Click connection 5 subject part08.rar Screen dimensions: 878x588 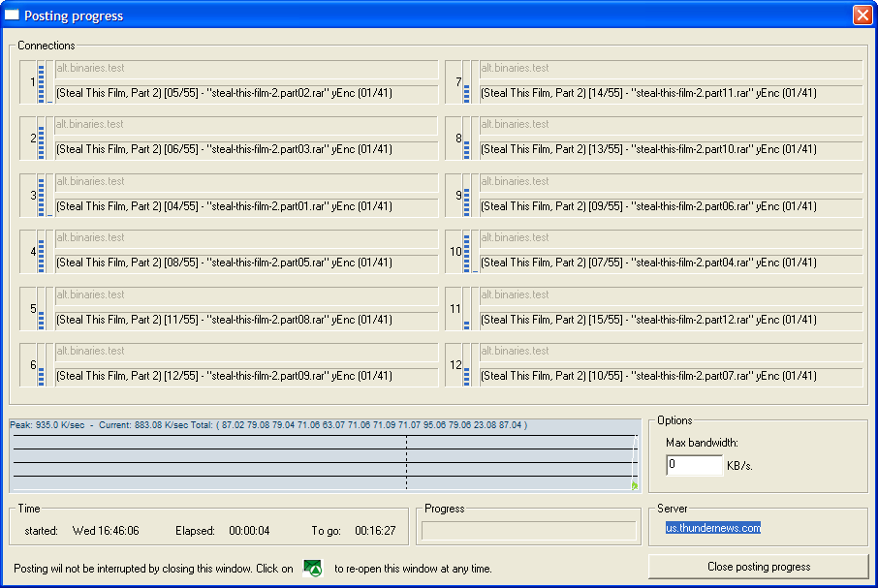[246, 320]
